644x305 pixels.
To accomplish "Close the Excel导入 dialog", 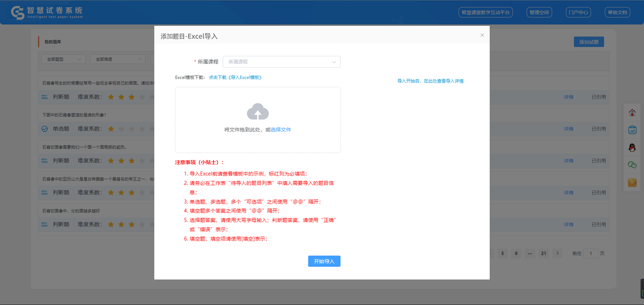I will click(482, 35).
